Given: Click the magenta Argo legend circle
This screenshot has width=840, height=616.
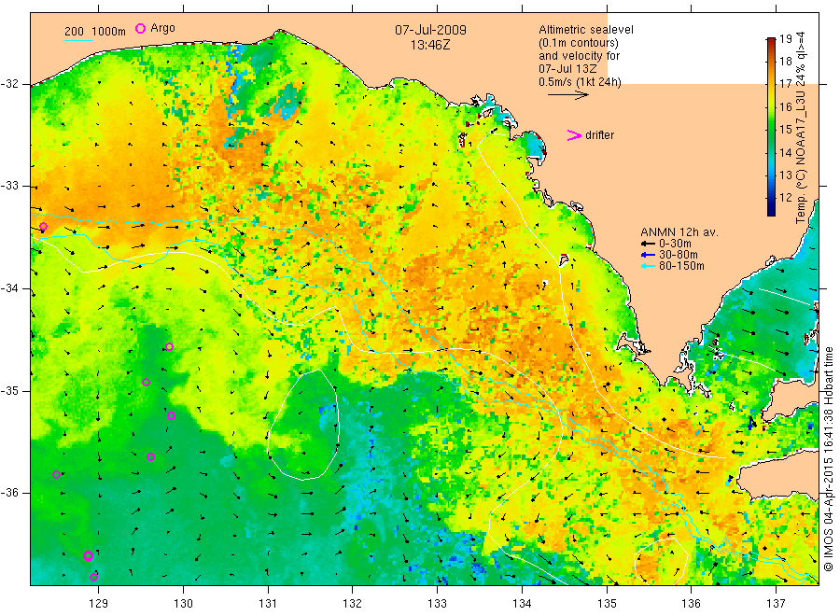Looking at the screenshot, I should [140, 28].
